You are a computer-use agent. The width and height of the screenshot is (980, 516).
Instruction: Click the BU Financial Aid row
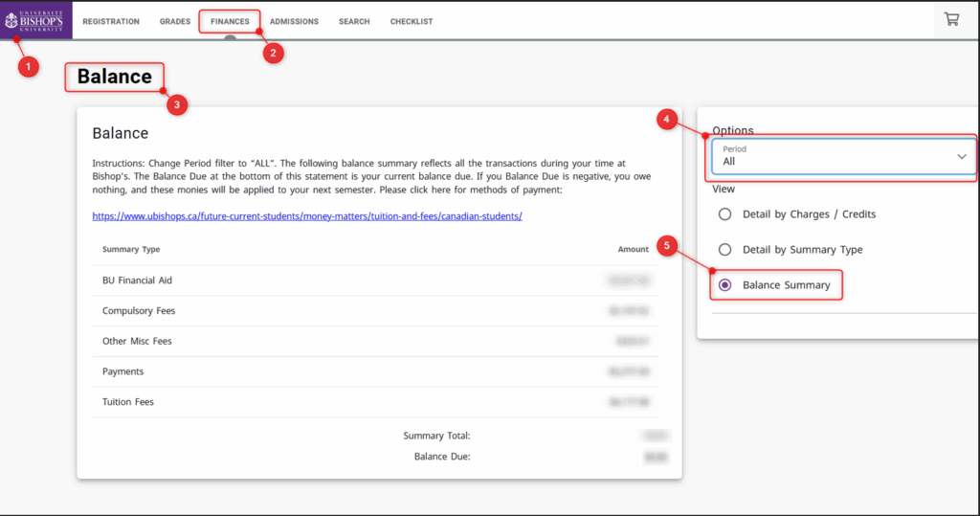[x=375, y=280]
